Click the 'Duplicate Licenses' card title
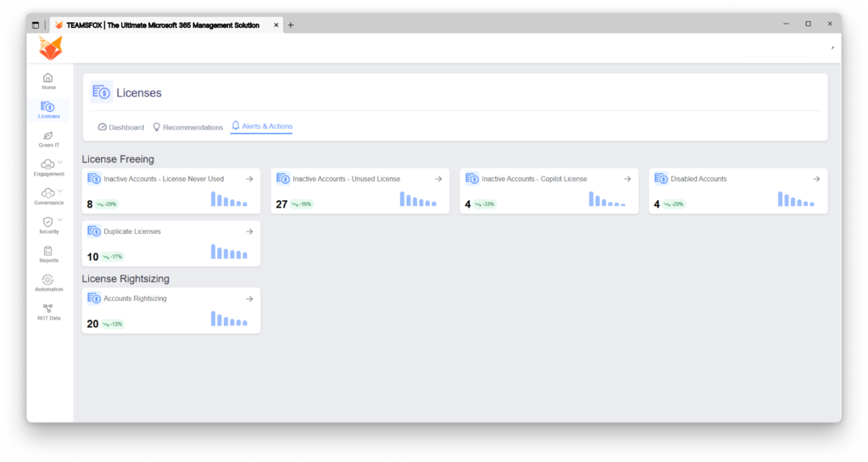 (x=132, y=231)
